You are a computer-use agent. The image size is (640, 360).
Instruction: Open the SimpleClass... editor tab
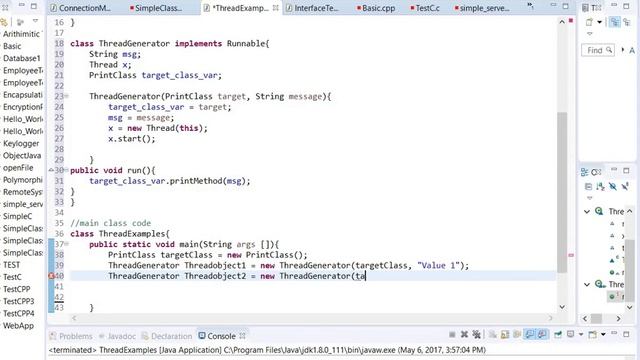pos(156,8)
